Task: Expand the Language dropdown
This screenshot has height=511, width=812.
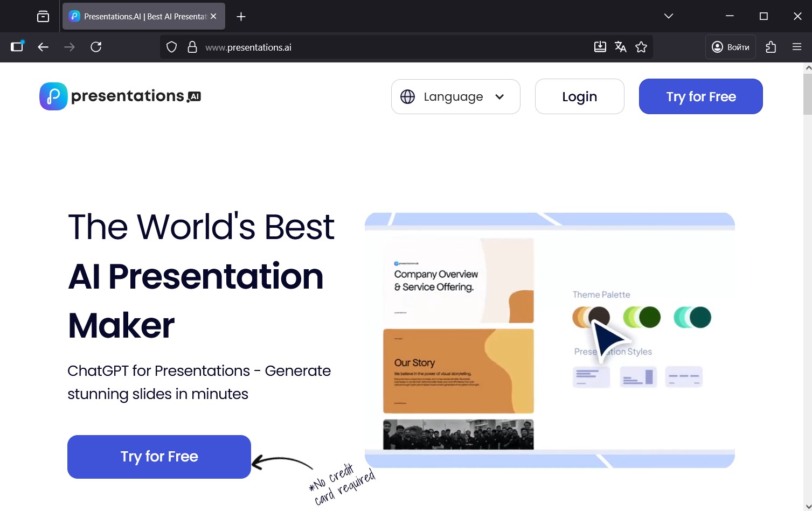Action: (x=455, y=97)
